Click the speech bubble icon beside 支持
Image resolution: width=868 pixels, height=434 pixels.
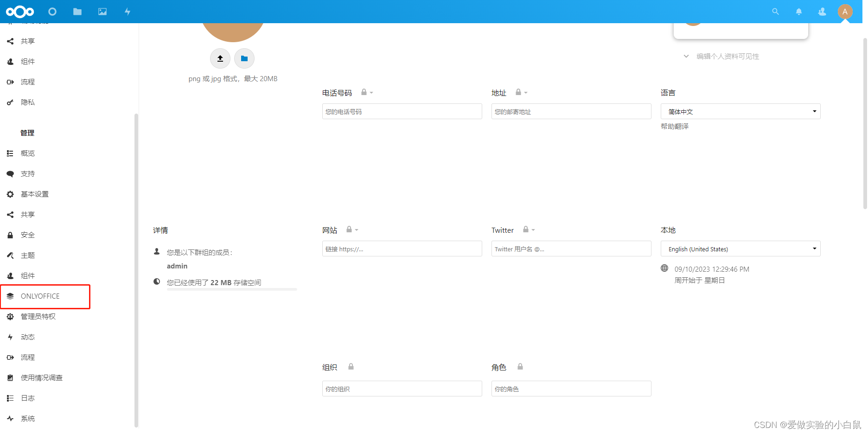pyautogui.click(x=10, y=174)
